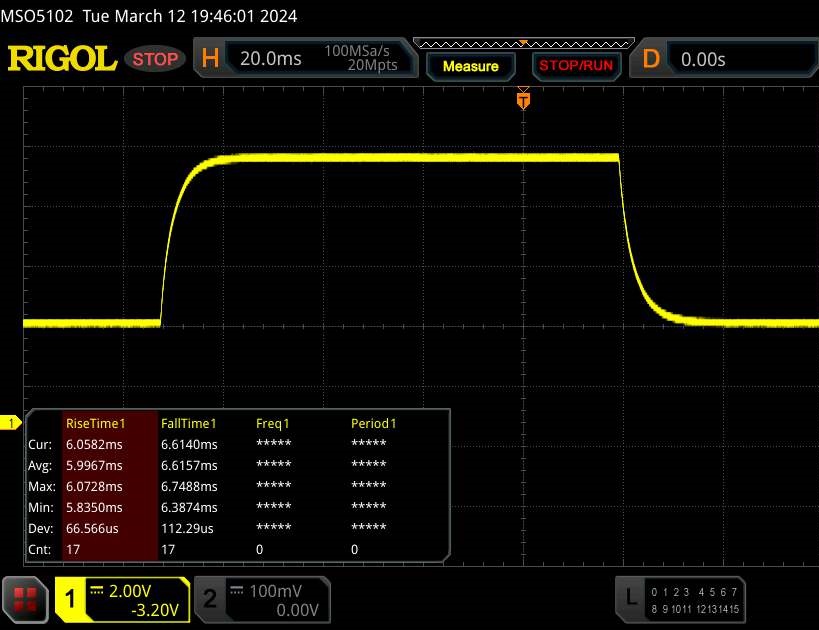Select the RiseTime1 measurement column
This screenshot has width=819, height=630.
click(x=94, y=423)
